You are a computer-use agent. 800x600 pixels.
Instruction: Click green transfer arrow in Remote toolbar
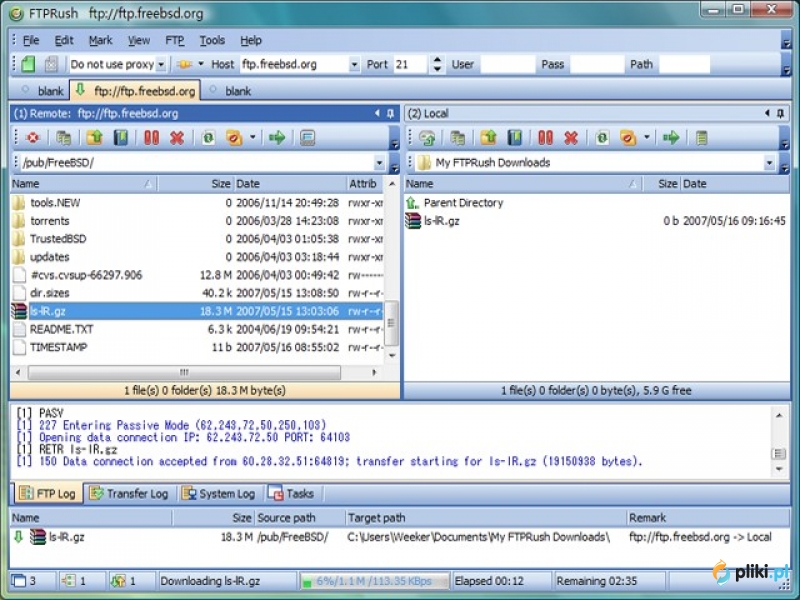point(277,137)
